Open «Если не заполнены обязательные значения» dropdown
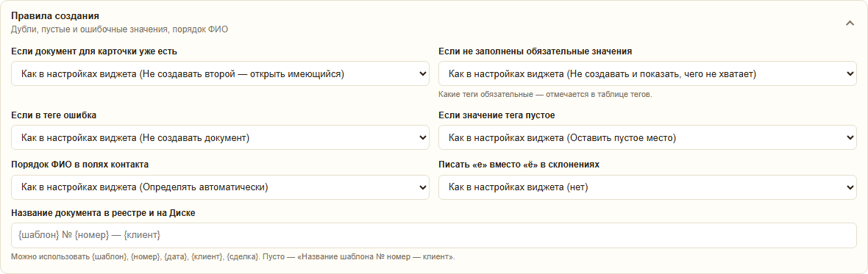Viewport: 868px width, 274px height. click(647, 73)
